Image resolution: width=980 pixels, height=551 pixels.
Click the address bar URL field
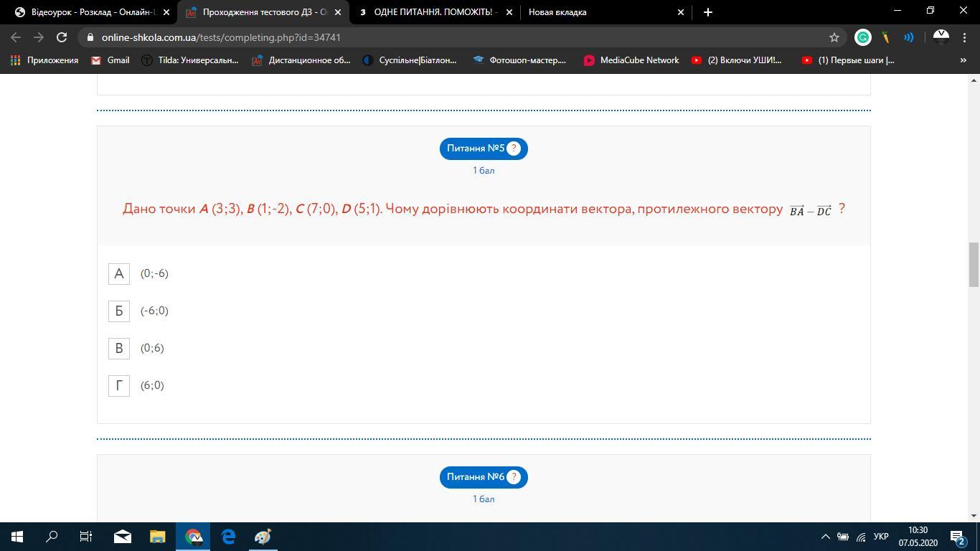(463, 37)
